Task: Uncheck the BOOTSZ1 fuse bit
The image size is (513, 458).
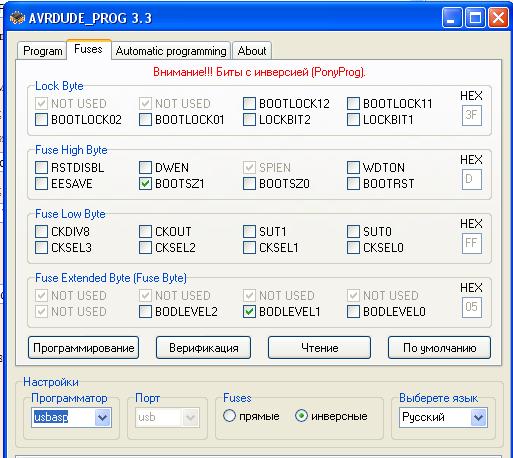Action: (145, 183)
